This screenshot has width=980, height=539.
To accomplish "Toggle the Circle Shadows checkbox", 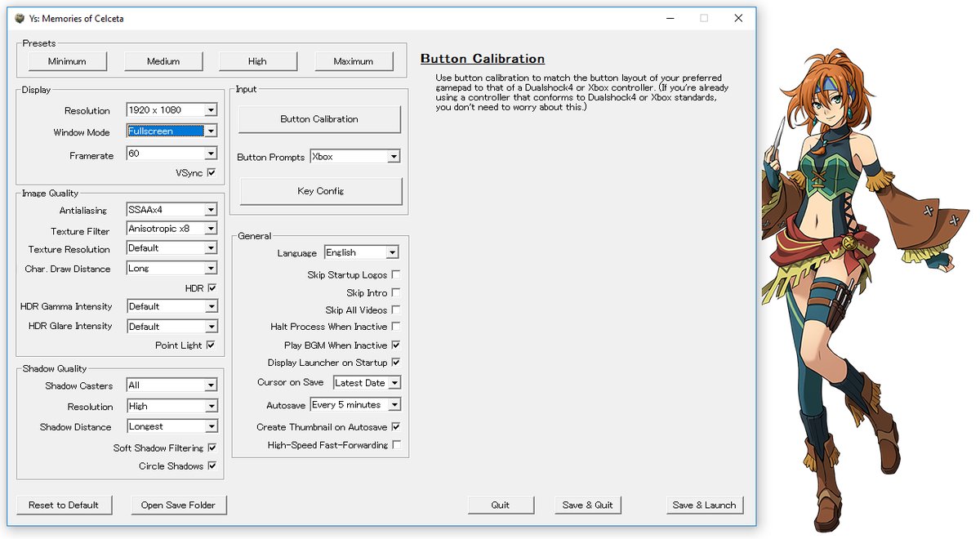I will click(x=212, y=466).
